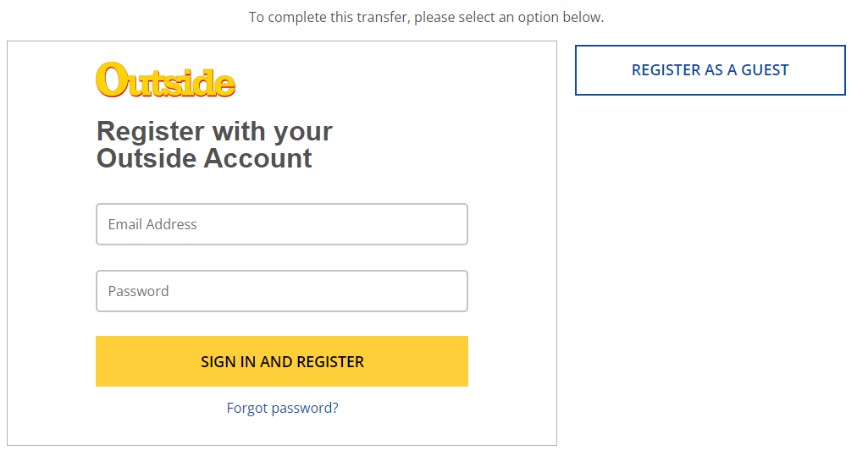Focus the Email Address field
The height and width of the screenshot is (456, 868).
pos(282,224)
